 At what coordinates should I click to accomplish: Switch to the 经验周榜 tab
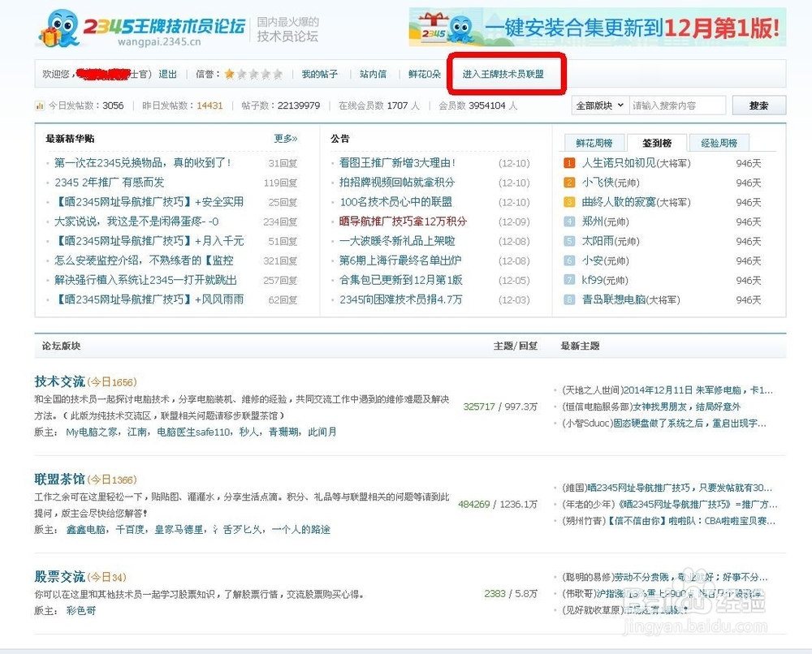(x=719, y=143)
